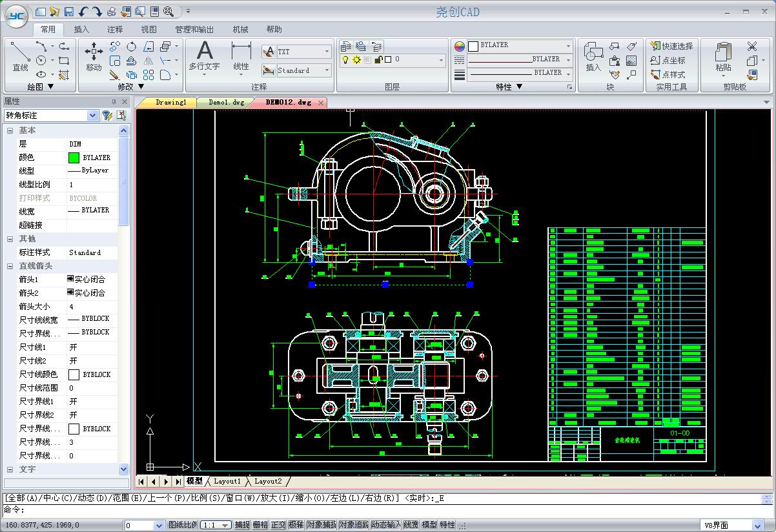Image resolution: width=776 pixels, height=532 pixels.
Task: Expand the 修改 panel title arrow
Action: [141, 87]
